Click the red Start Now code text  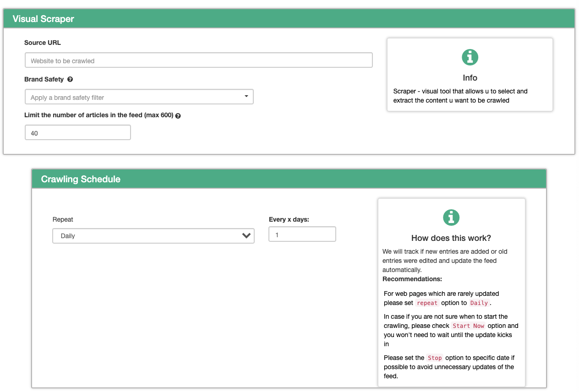point(468,326)
